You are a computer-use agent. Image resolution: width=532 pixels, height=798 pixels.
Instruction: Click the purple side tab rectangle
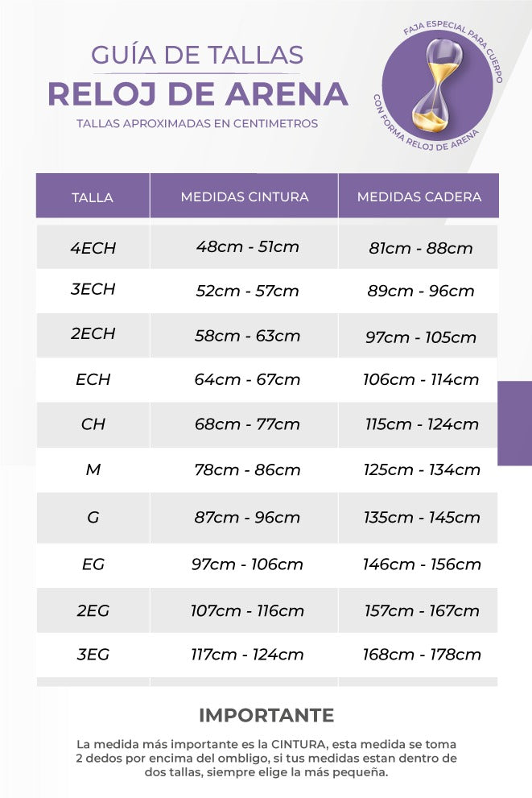pos(515,423)
